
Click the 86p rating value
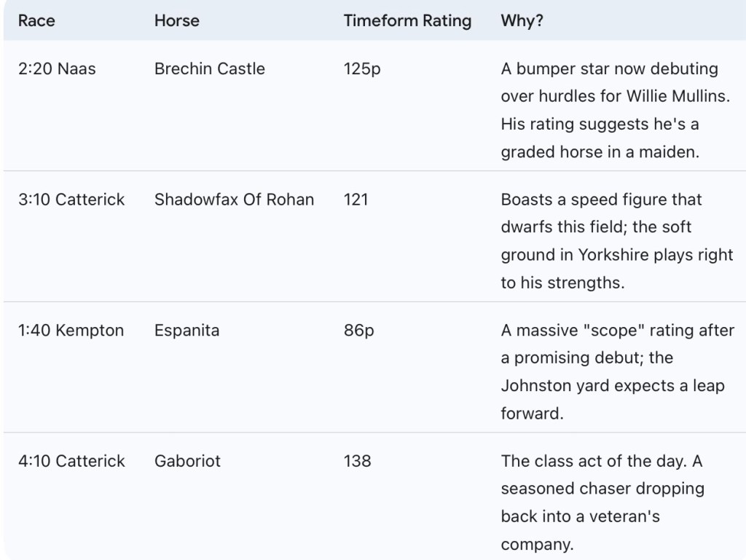[x=359, y=331]
